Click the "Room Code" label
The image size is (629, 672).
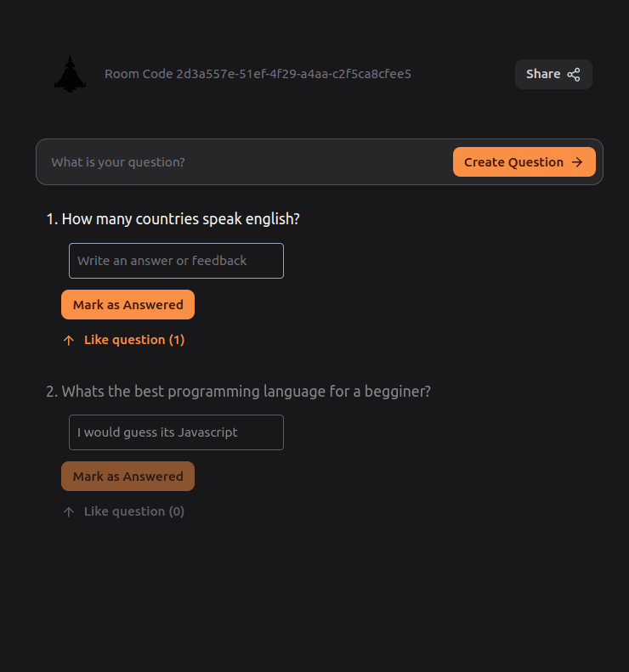pyautogui.click(x=139, y=74)
